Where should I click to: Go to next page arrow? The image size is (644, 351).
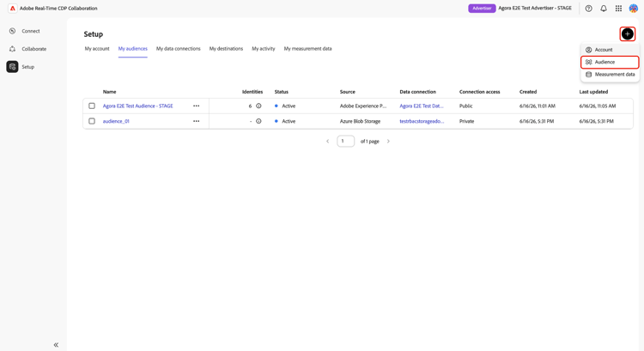[388, 142]
